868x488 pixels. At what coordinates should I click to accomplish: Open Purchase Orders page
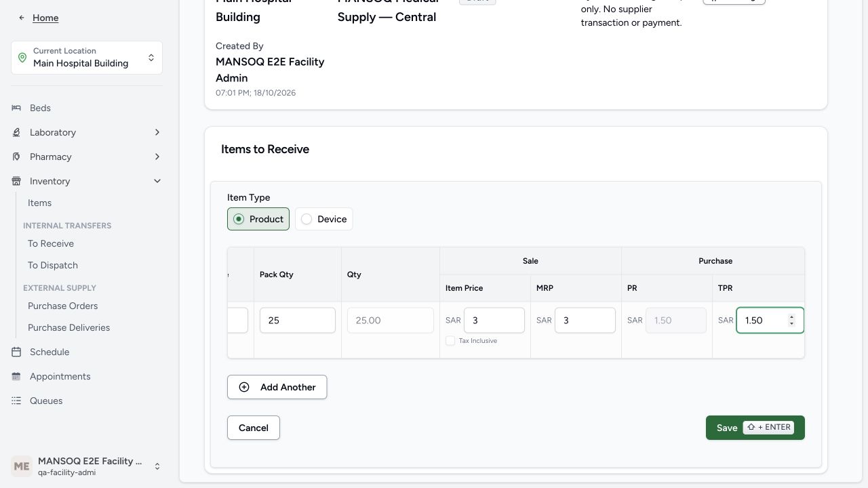pos(62,306)
